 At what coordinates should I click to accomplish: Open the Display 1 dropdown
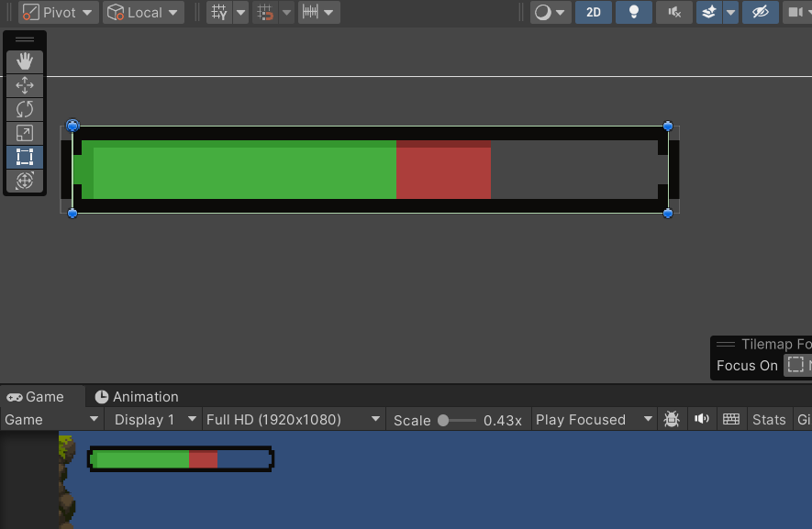tap(153, 420)
